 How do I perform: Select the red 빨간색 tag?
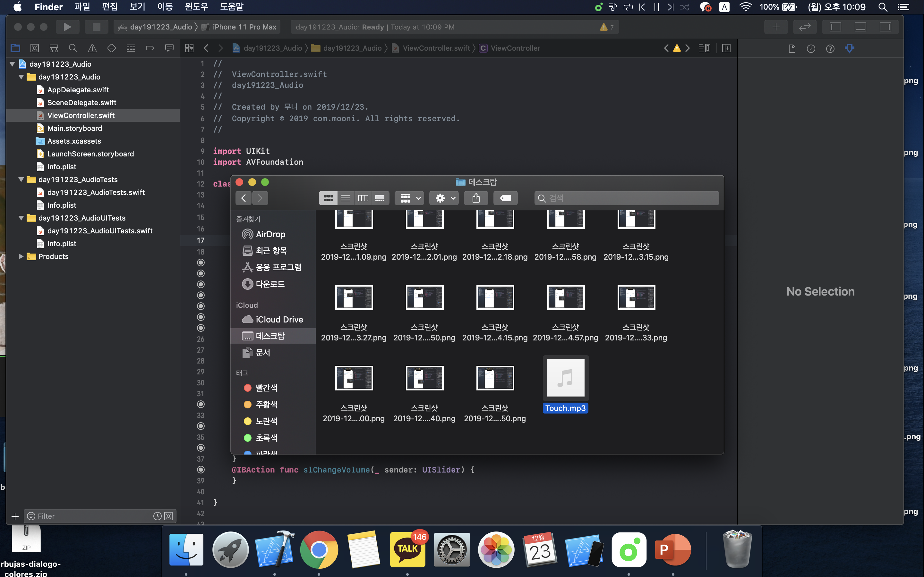click(266, 388)
